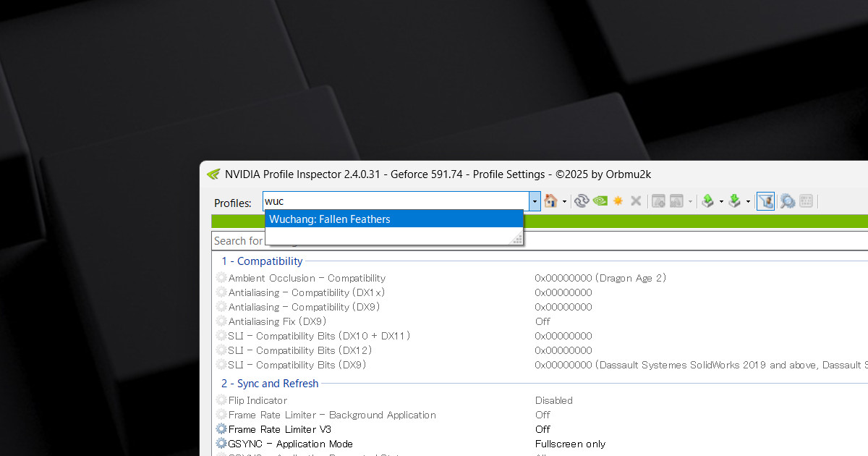Click the gray X delete profile icon

(636, 201)
